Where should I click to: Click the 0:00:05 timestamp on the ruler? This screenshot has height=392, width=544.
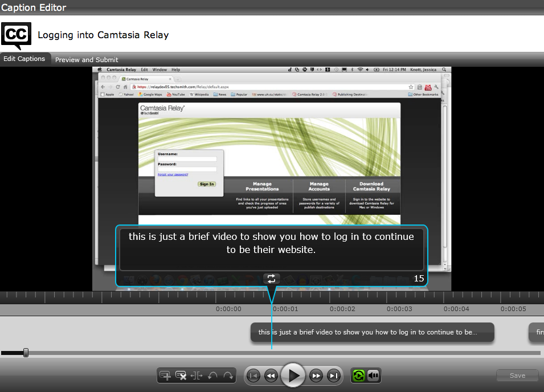pyautogui.click(x=513, y=309)
